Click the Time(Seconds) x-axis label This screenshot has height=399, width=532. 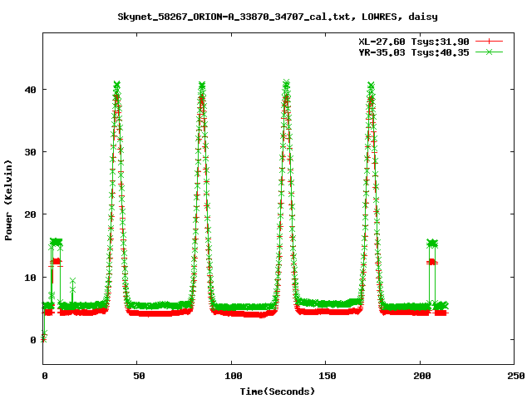point(278,392)
